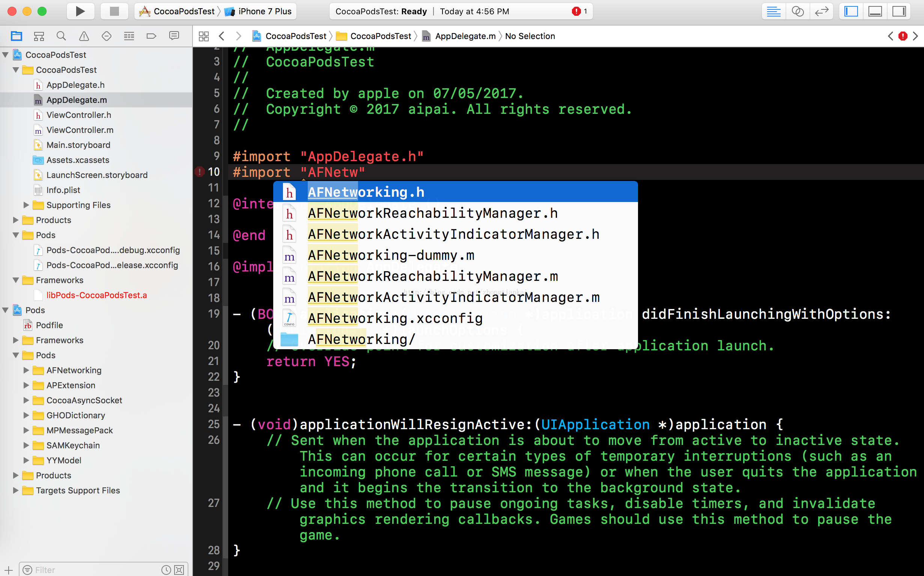Screen dimensions: 924x576
Task: Select AFNetworking.h completion suggestion
Action: coord(455,192)
